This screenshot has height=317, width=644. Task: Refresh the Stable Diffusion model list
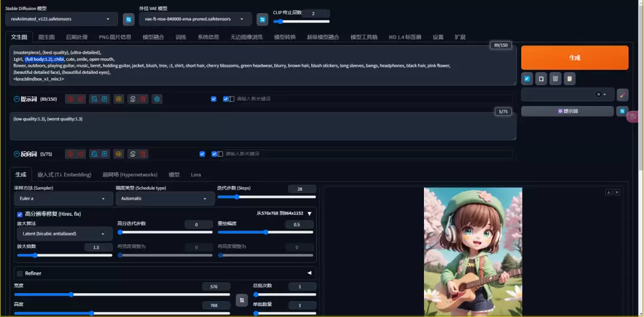(x=128, y=20)
